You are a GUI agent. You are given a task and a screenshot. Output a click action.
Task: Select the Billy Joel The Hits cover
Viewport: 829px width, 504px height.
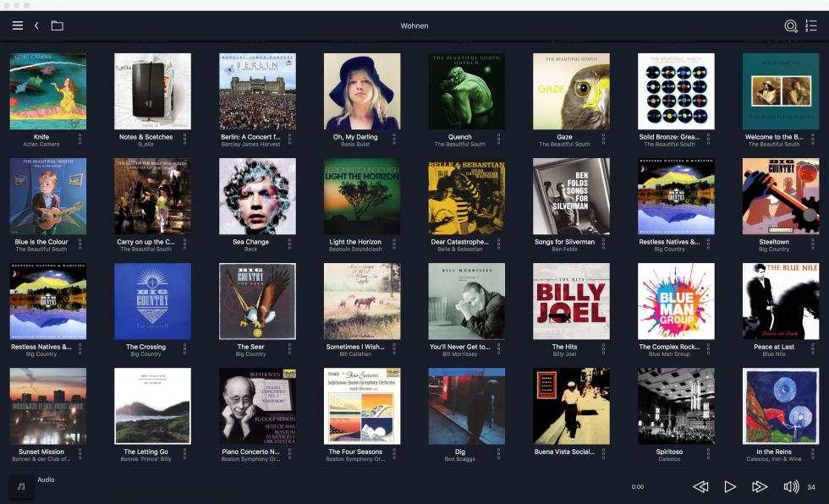coord(571,301)
